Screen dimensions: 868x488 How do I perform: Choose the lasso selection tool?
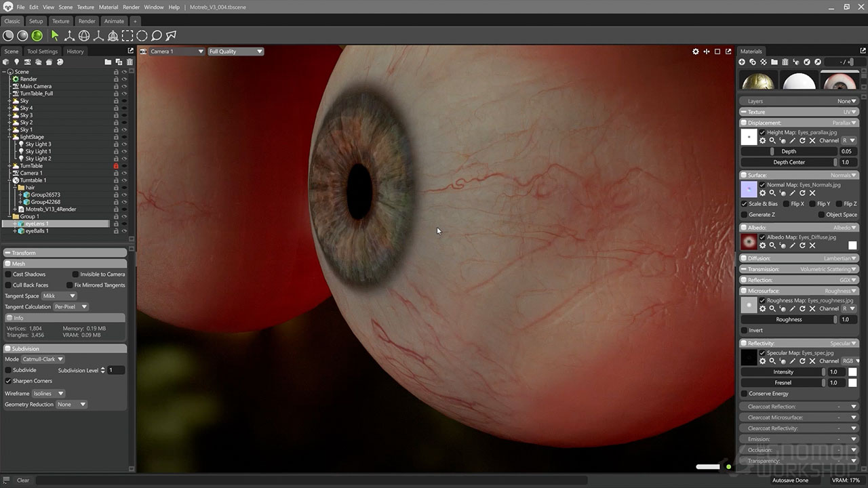point(157,36)
